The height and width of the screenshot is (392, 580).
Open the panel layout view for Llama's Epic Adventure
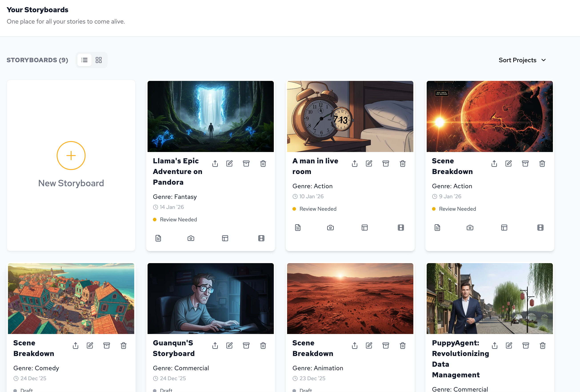coord(225,238)
